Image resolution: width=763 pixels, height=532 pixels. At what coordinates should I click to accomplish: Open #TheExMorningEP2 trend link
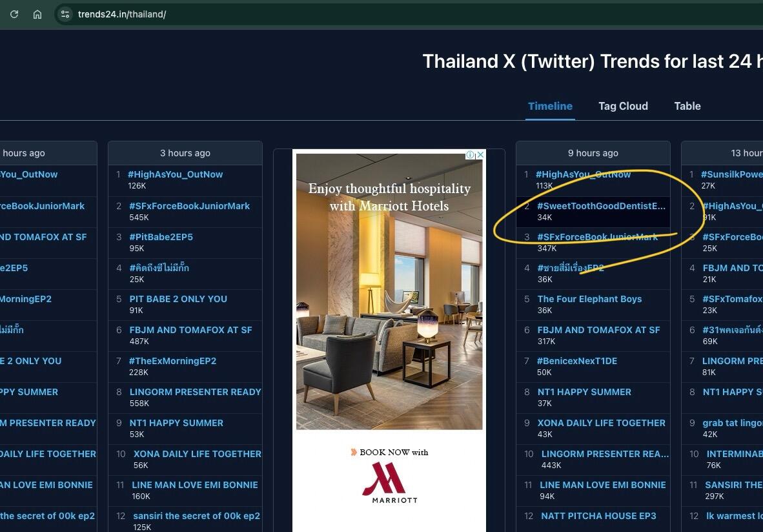pyautogui.click(x=173, y=361)
